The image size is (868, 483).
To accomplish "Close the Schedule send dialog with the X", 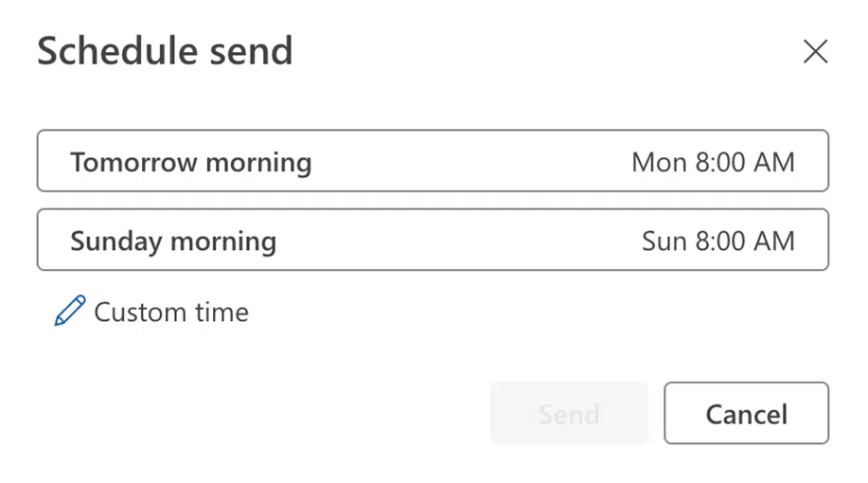I will [815, 51].
